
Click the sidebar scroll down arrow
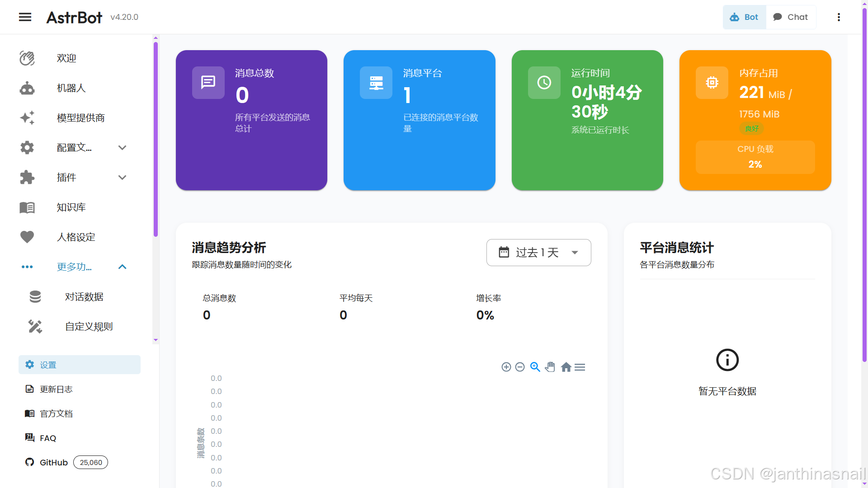(156, 340)
